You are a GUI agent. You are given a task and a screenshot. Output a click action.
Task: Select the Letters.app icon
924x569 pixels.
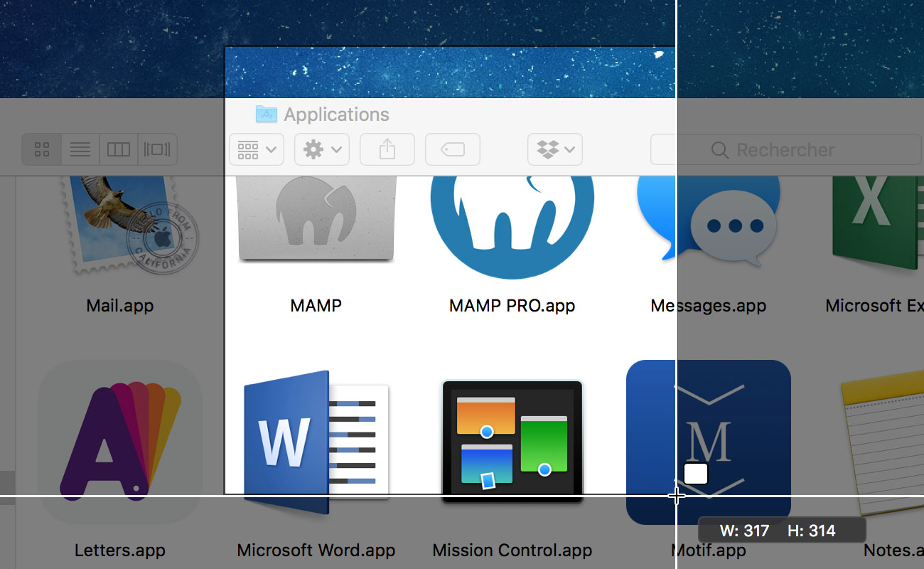point(119,441)
